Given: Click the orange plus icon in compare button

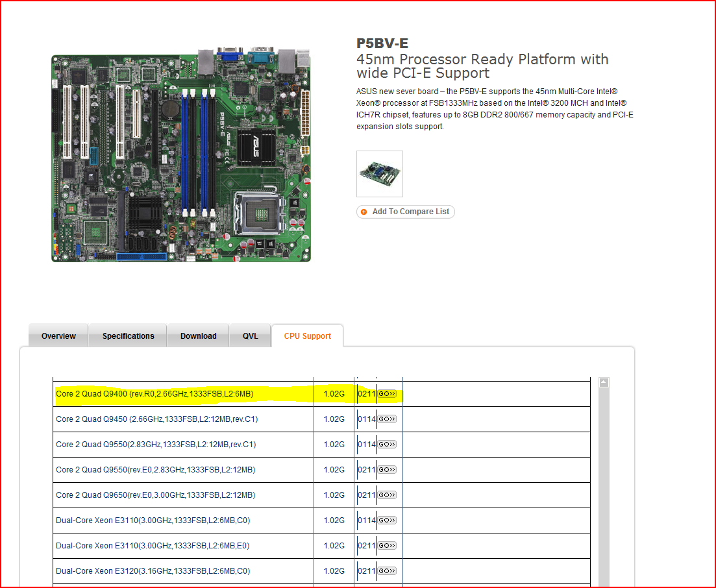Looking at the screenshot, I should (x=364, y=212).
